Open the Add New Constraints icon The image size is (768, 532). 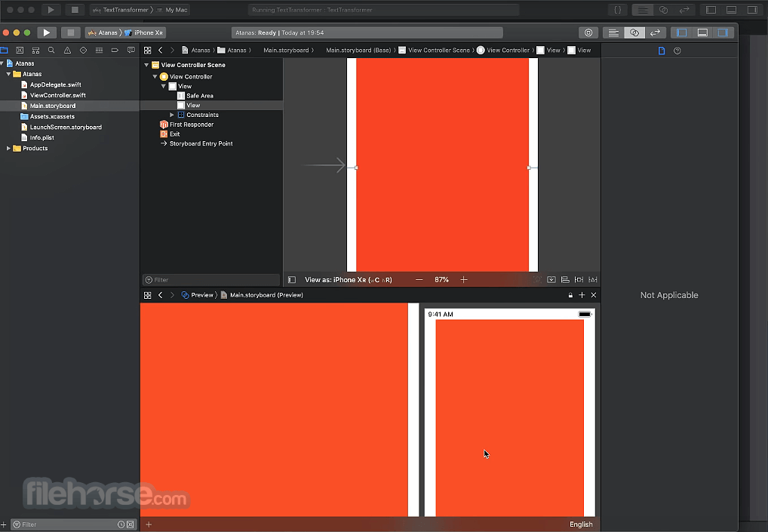579,279
